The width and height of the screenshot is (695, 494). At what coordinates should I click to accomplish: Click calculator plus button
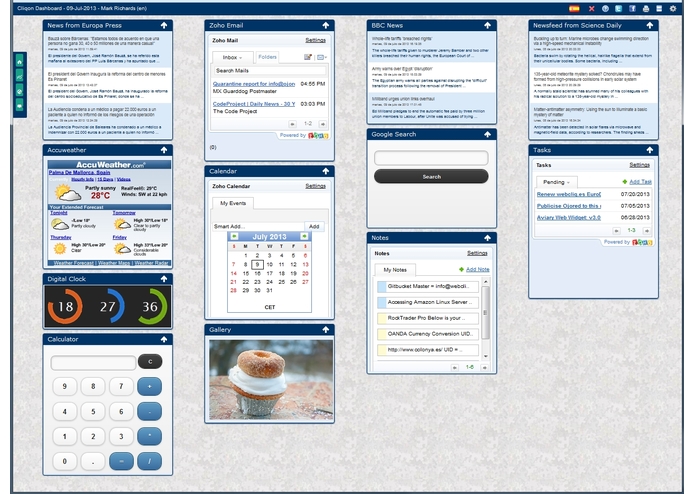[149, 386]
